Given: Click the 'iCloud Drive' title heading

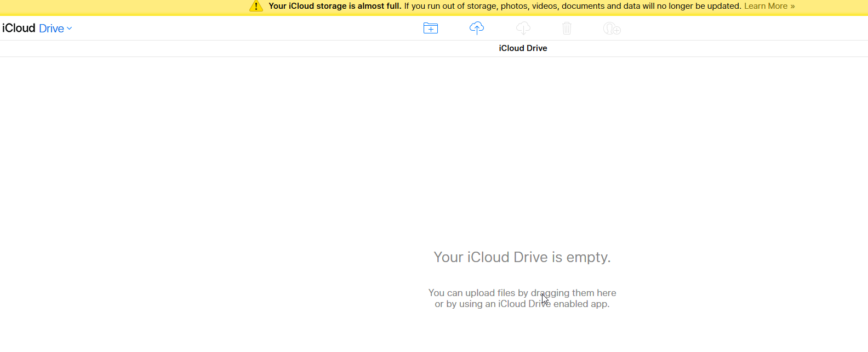Looking at the screenshot, I should click(x=523, y=48).
